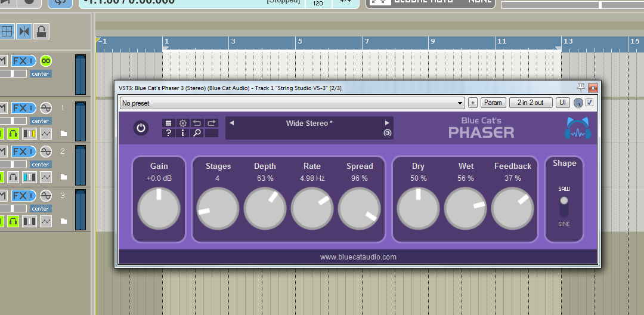The width and height of the screenshot is (644, 315).
Task: Switch the Shape toggle between SAW and SINE
Action: click(564, 206)
